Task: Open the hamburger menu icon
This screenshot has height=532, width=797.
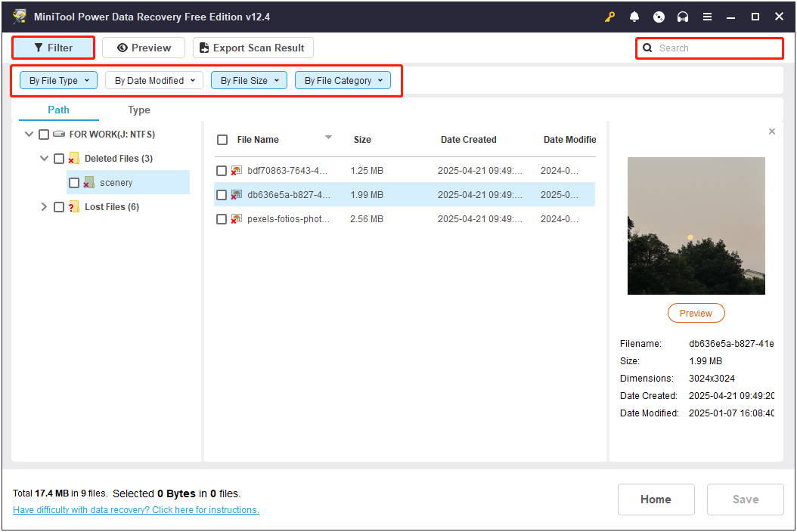Action: tap(707, 17)
